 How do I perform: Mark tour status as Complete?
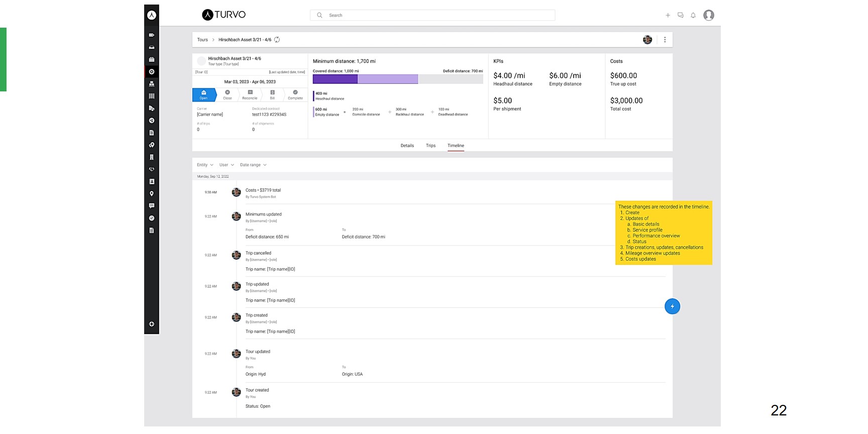click(x=295, y=95)
